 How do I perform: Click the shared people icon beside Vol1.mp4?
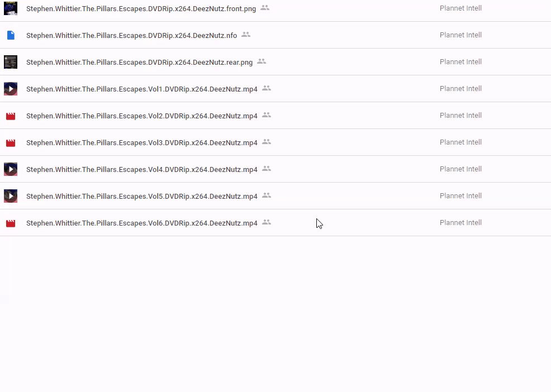click(x=267, y=88)
